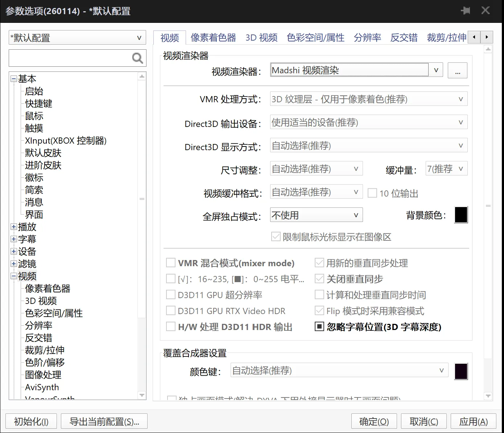Viewport: 504px width, 433px height.
Task: Collapse the 视频 tree node
Action: click(x=13, y=276)
